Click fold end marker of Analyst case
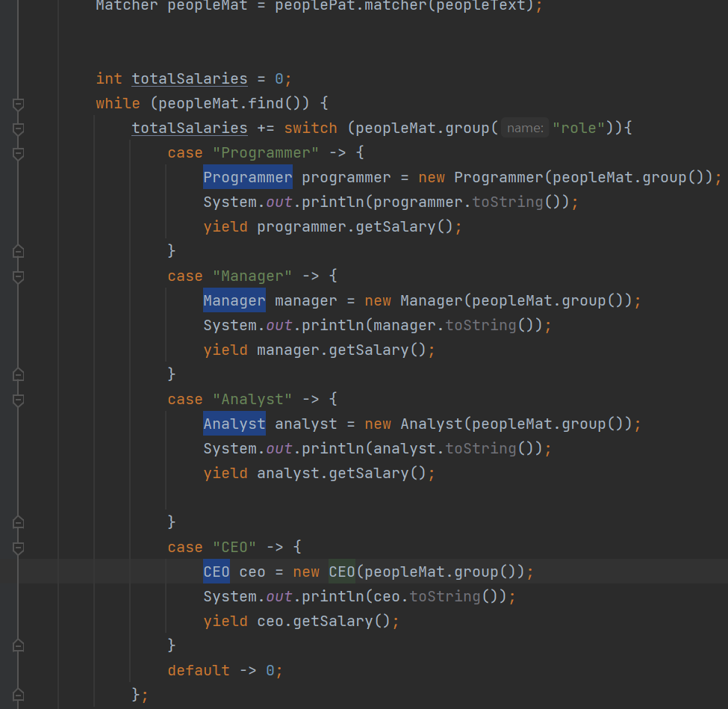 pyautogui.click(x=18, y=523)
